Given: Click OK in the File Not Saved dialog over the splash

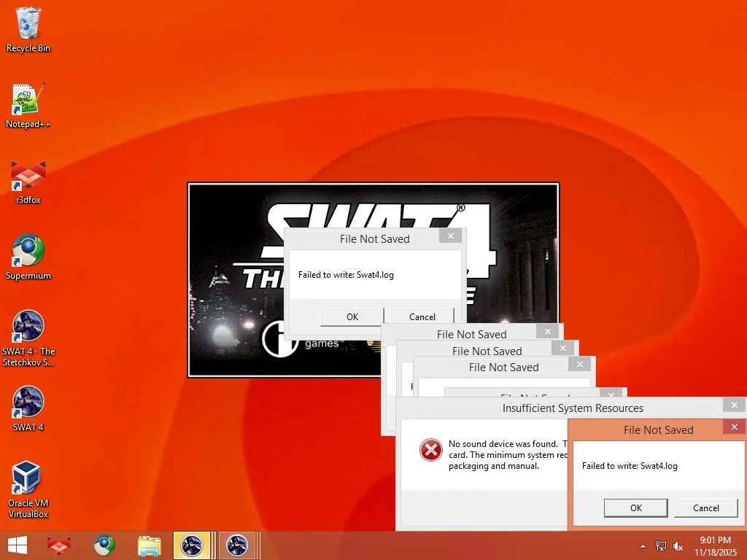Looking at the screenshot, I should pos(352,316).
